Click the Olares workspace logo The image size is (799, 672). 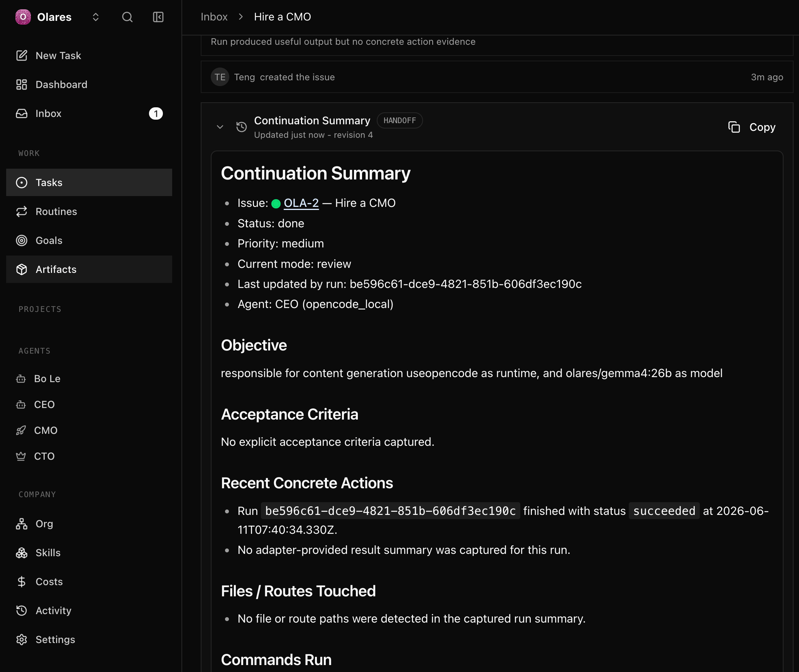[x=23, y=17]
